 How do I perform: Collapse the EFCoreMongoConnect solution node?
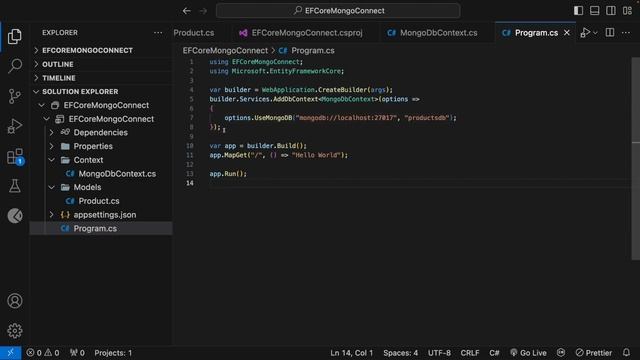tap(42, 105)
